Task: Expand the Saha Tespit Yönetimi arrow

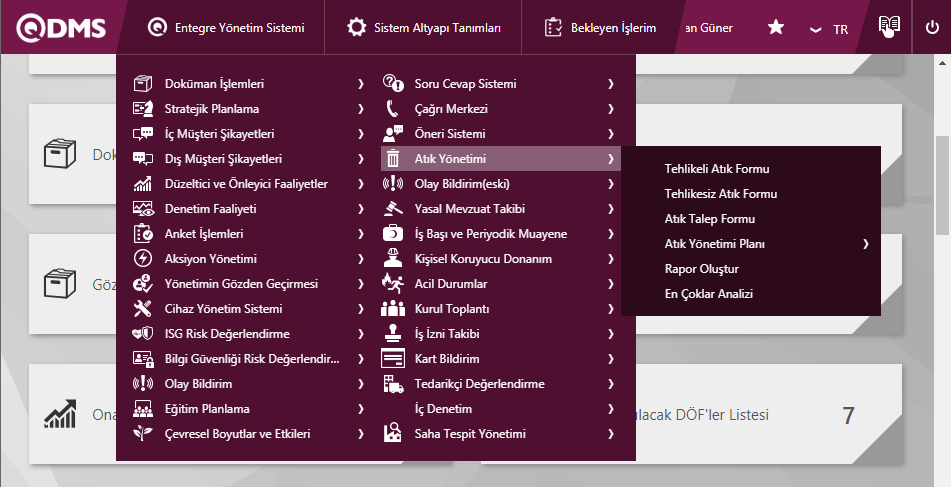Action: pos(610,434)
